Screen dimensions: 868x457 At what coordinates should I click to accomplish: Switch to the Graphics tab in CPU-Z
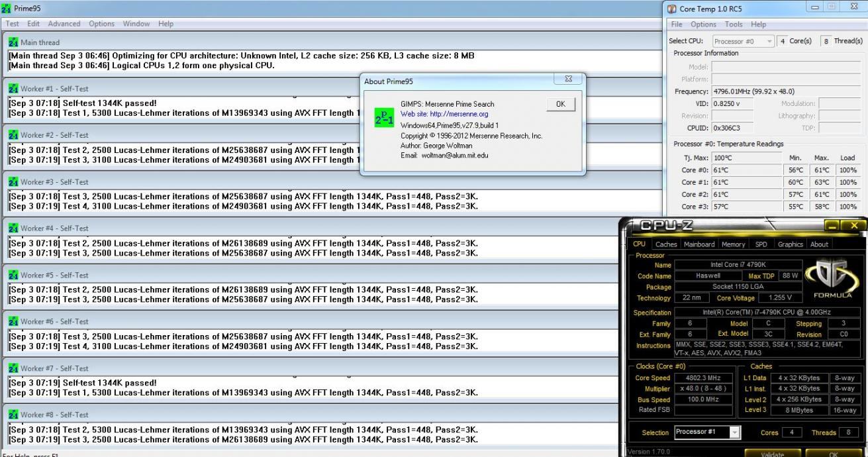click(791, 244)
